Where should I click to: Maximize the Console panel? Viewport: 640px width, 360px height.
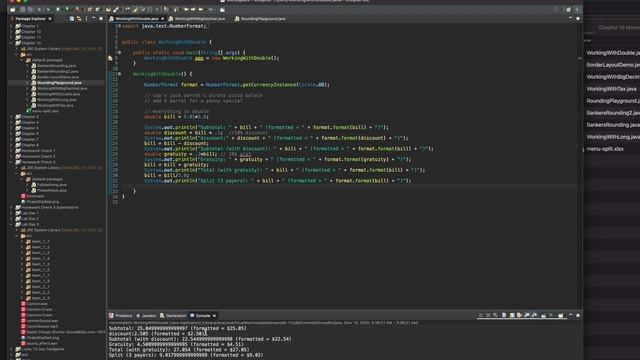tap(578, 315)
